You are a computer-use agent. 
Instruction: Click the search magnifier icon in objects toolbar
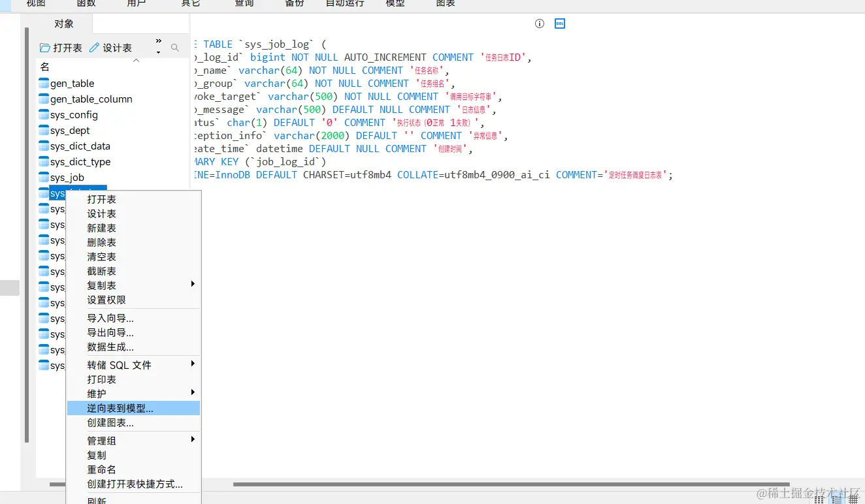175,48
